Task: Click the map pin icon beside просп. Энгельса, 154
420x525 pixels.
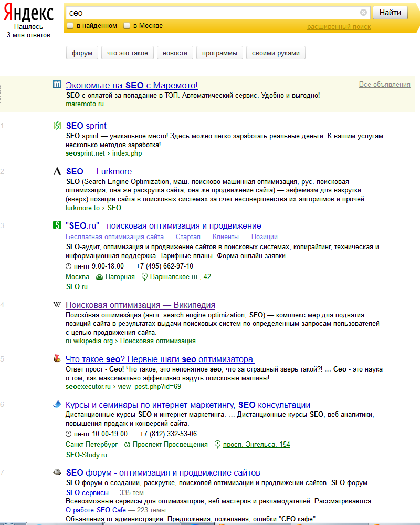Action: 217,445
